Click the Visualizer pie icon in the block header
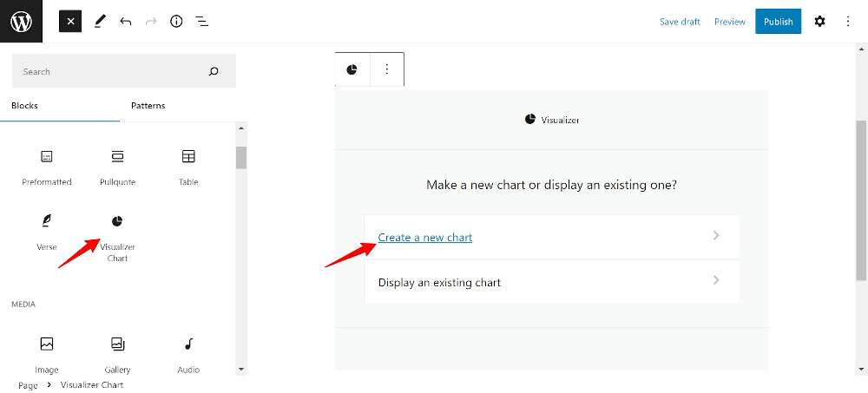The height and width of the screenshot is (393, 868). [x=530, y=119]
